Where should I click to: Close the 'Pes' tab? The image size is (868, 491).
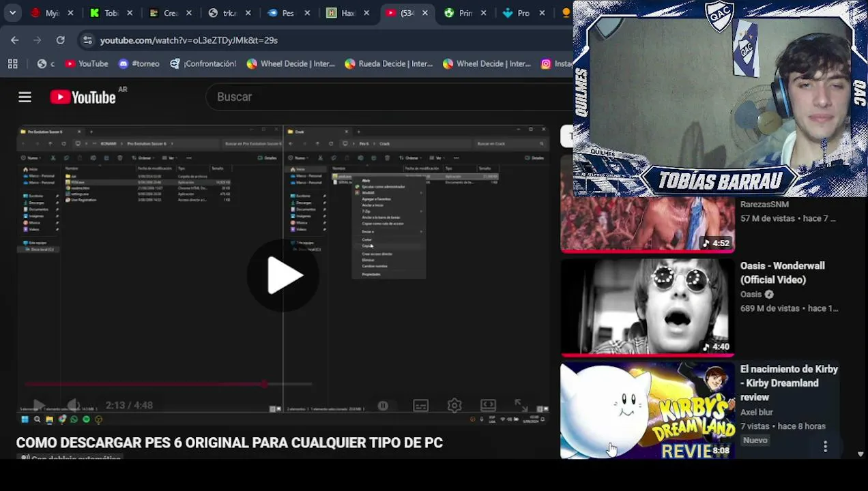307,13
